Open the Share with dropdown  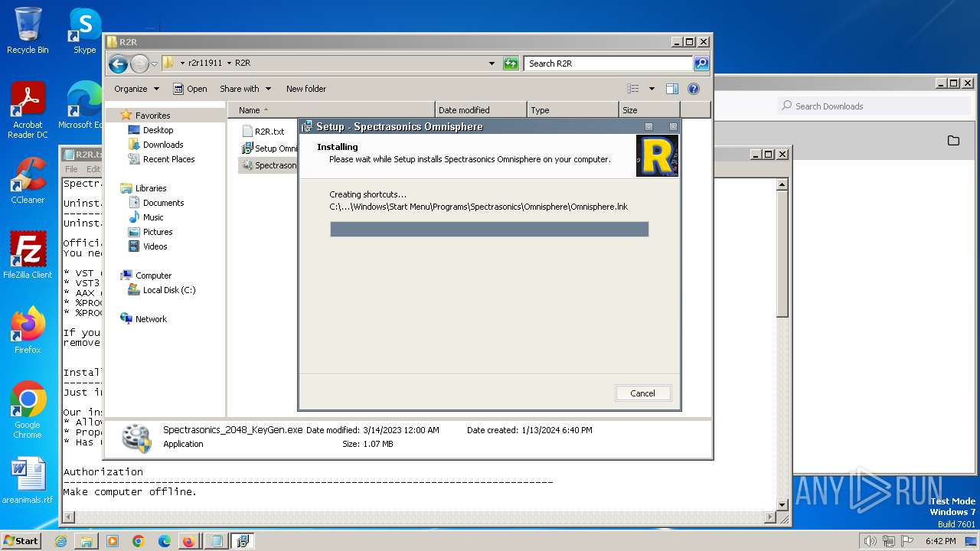245,89
